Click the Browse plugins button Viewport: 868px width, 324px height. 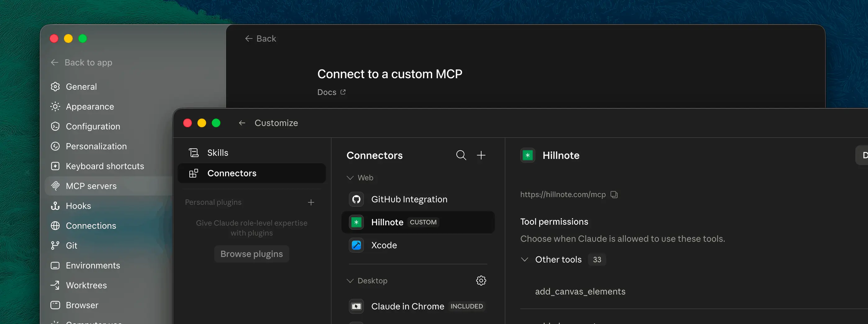click(x=251, y=254)
